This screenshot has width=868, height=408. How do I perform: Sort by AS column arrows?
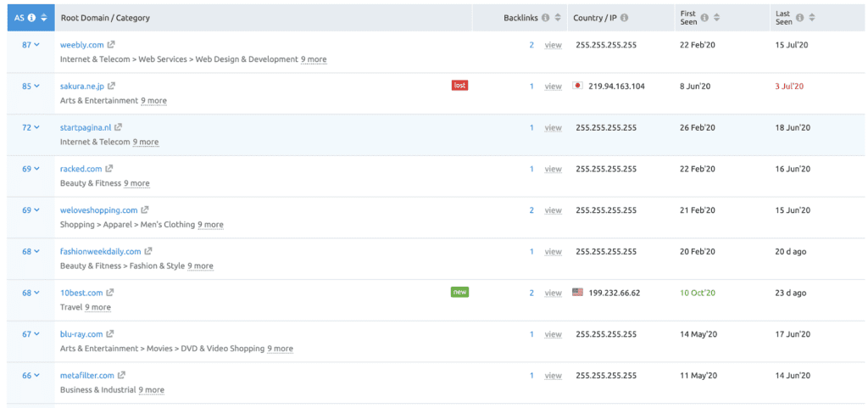pos(43,18)
